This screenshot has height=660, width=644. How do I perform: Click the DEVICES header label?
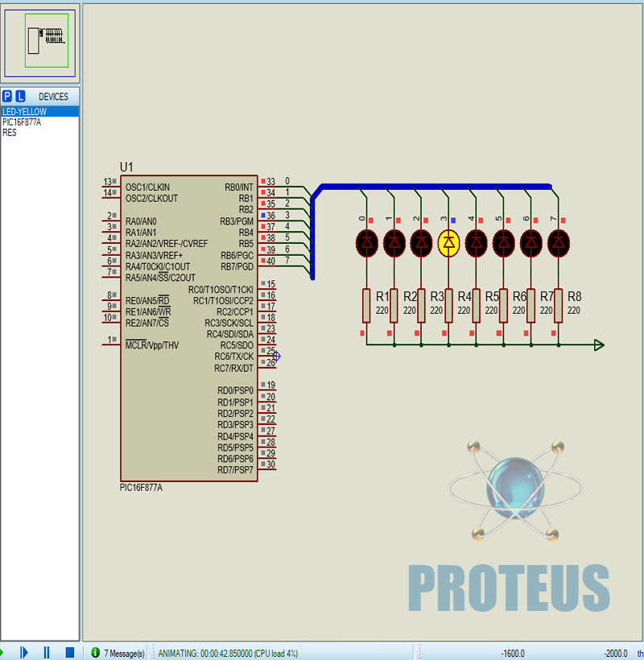point(53,97)
